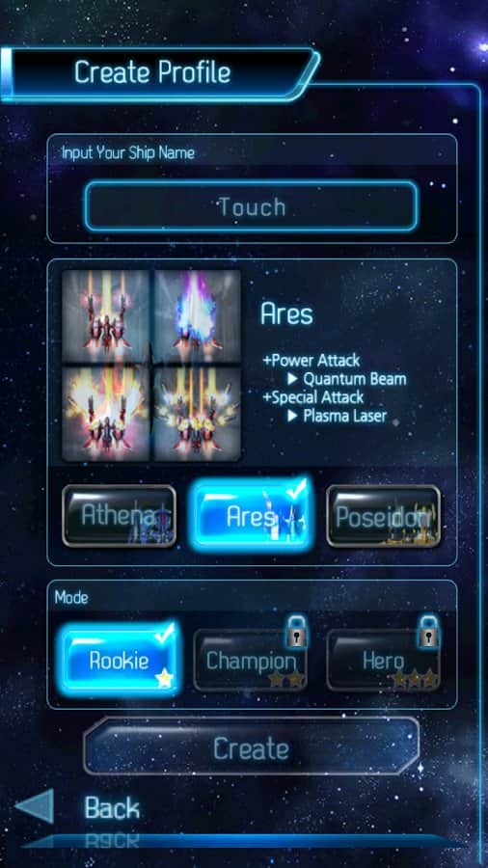Click the checkmark on the Ares button

pos(296,490)
